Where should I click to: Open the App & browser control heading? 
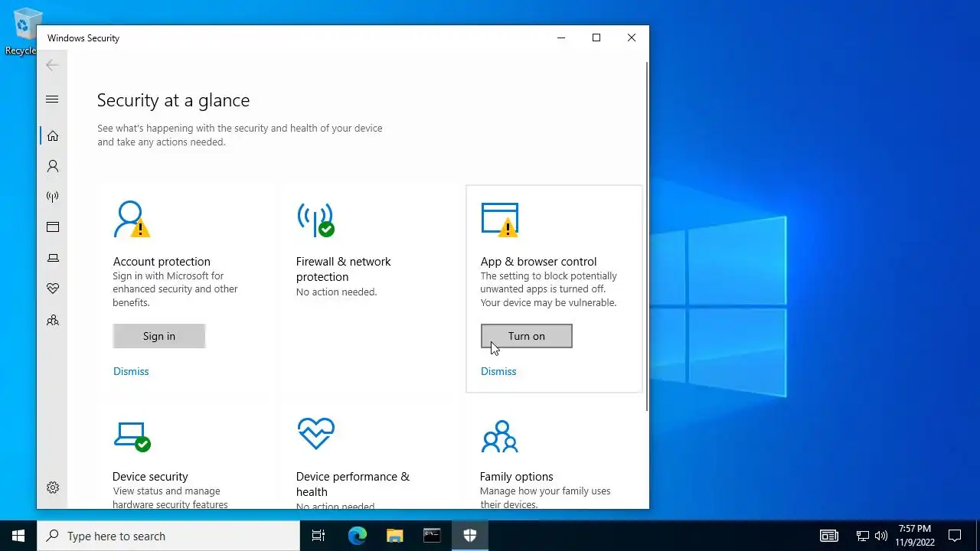(538, 262)
